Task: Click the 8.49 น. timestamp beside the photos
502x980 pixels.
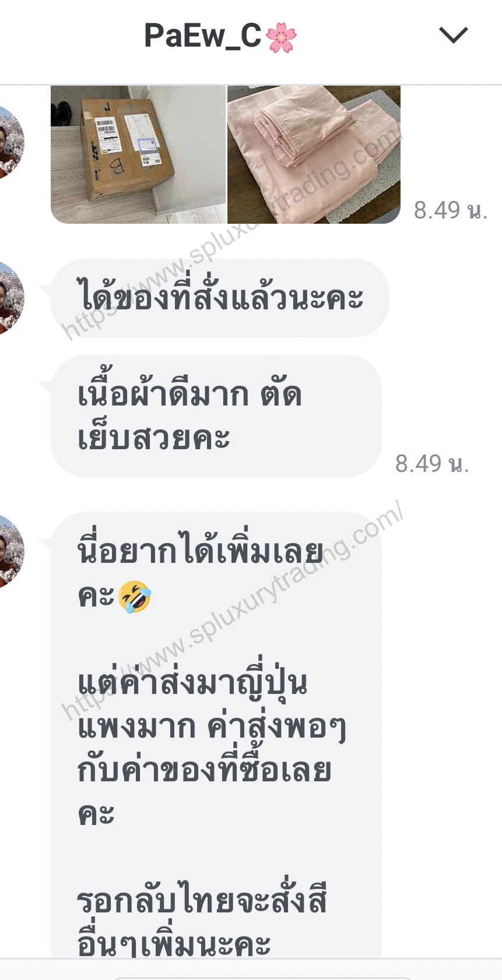Action: pyautogui.click(x=450, y=210)
